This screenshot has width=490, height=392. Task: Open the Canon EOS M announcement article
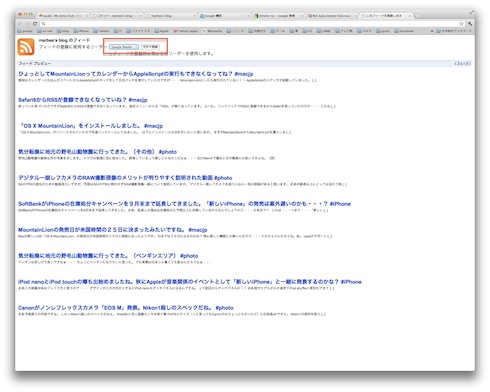(x=126, y=308)
